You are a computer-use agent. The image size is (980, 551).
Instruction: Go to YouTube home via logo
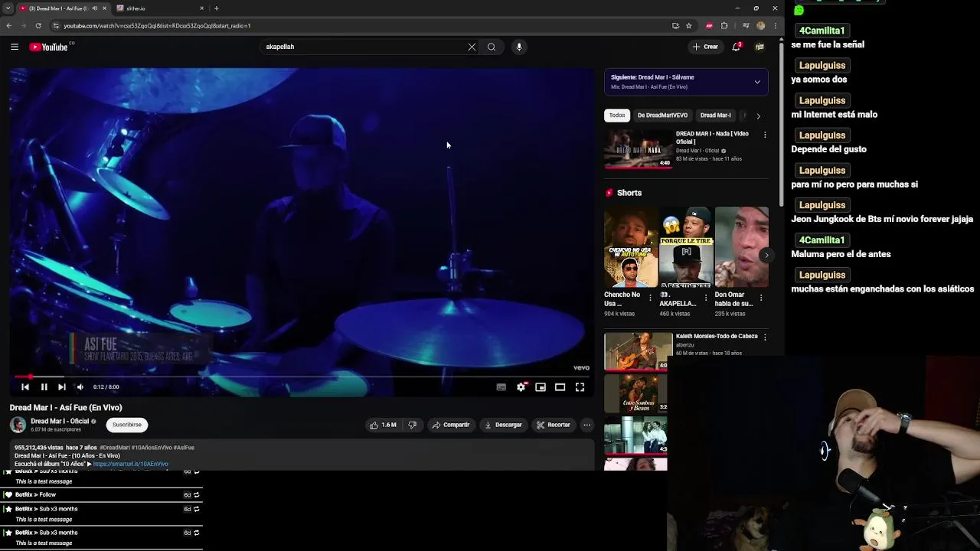coord(51,47)
